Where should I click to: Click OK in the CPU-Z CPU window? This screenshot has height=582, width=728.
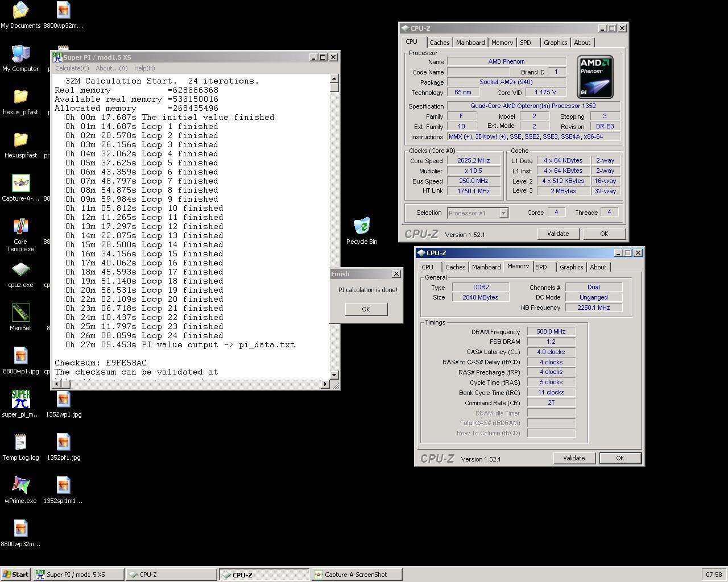(604, 234)
